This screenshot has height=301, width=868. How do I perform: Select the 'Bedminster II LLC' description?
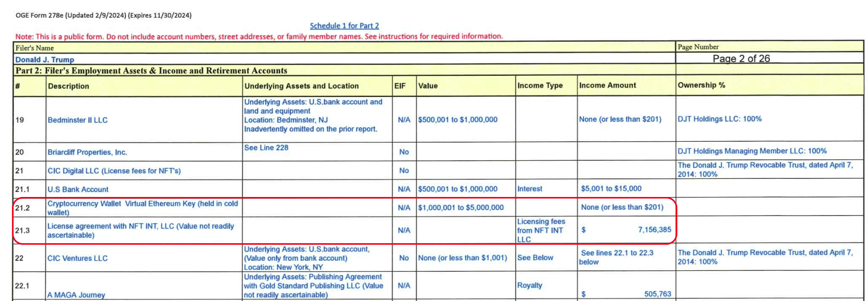[x=78, y=120]
